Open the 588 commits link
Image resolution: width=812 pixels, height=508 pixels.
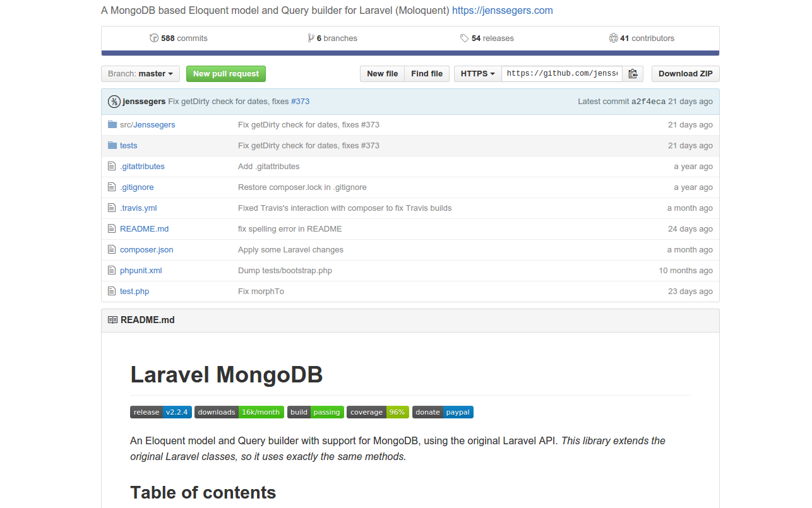point(179,38)
